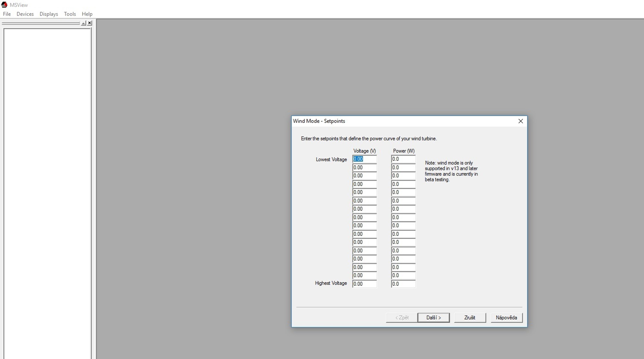Click the Lowest Voltage power field
This screenshot has width=644, height=359.
(403, 159)
